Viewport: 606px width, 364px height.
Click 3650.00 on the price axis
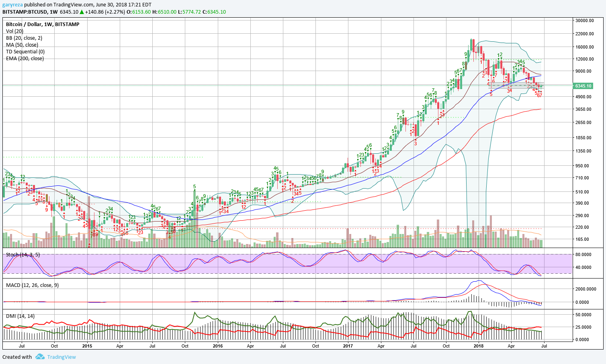[x=583, y=109]
